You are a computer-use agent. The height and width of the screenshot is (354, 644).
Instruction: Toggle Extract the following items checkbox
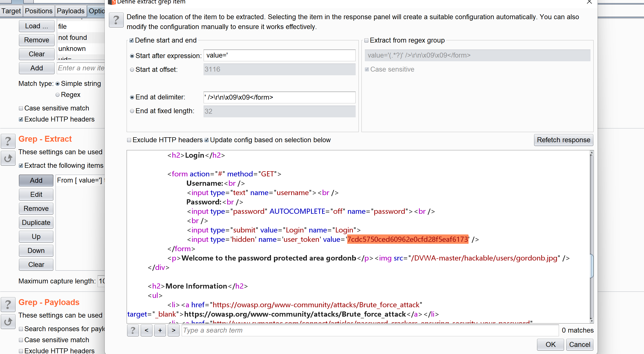coord(21,165)
